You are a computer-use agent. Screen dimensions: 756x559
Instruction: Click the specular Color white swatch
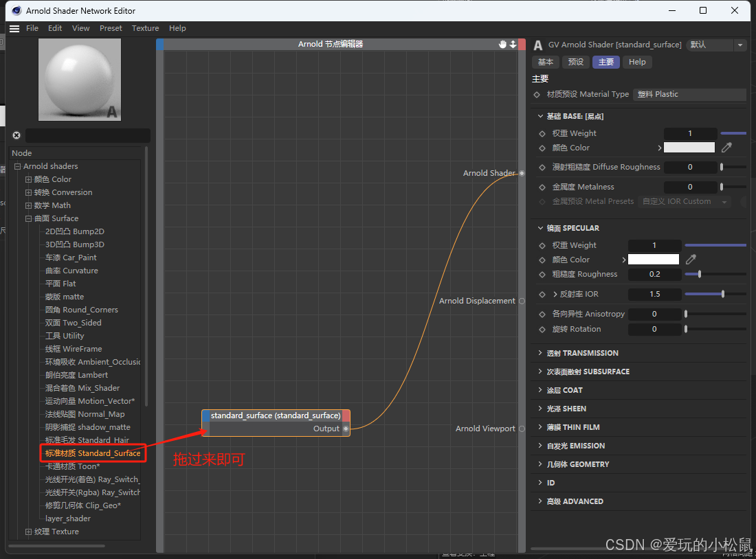pyautogui.click(x=654, y=260)
